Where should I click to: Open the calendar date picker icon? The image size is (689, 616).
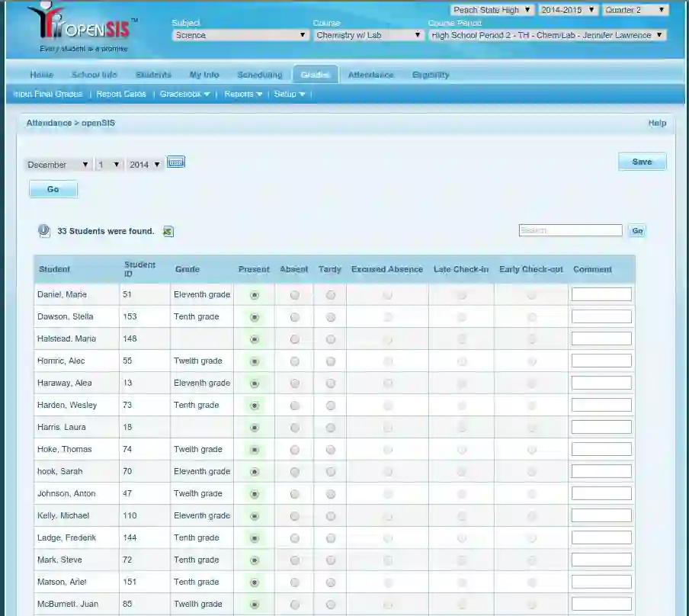176,162
